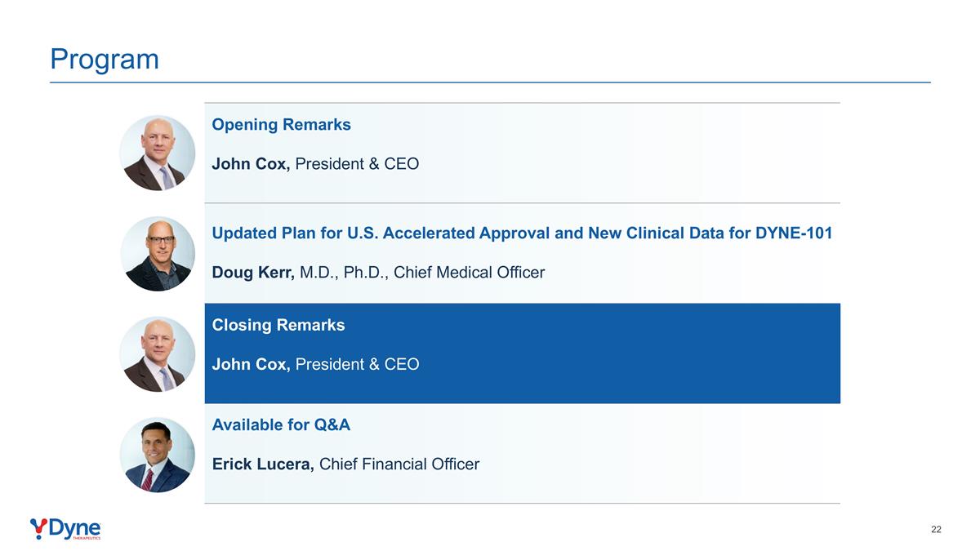This screenshot has width=980, height=551.
Task: Click the Dyne wordmark text
Action: click(x=75, y=529)
